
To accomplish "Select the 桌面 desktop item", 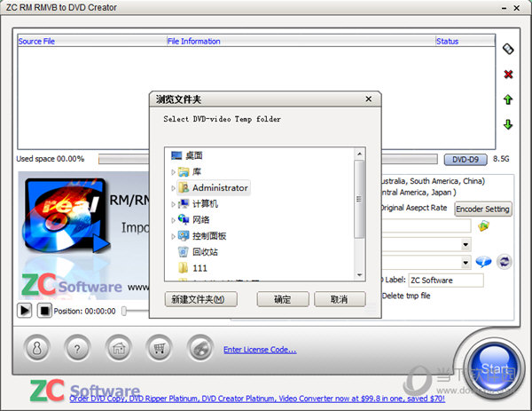I will pos(193,155).
